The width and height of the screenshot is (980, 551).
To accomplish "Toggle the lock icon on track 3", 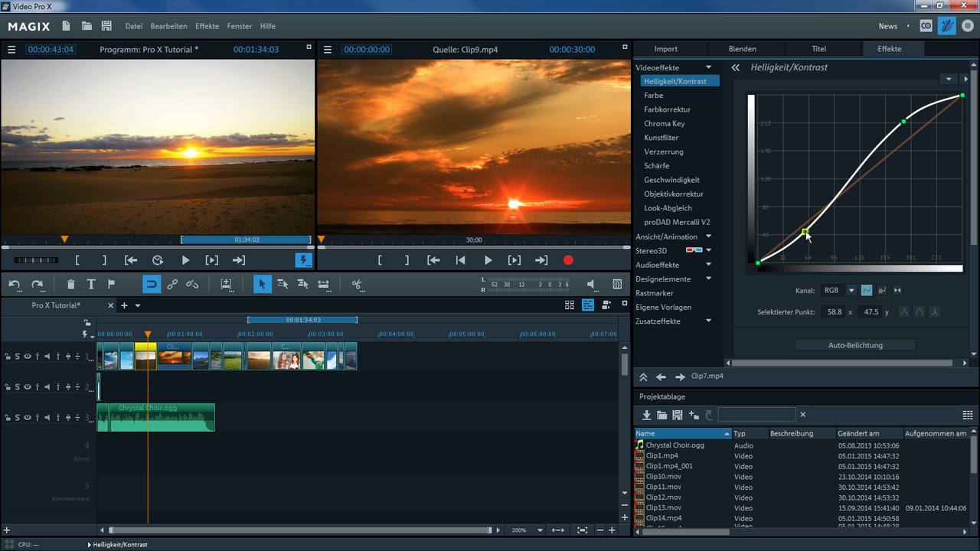I will pos(8,417).
